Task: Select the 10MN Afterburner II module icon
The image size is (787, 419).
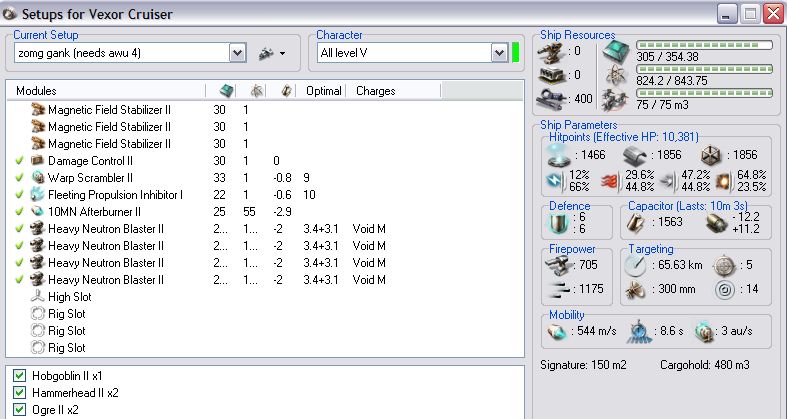Action: [38, 212]
